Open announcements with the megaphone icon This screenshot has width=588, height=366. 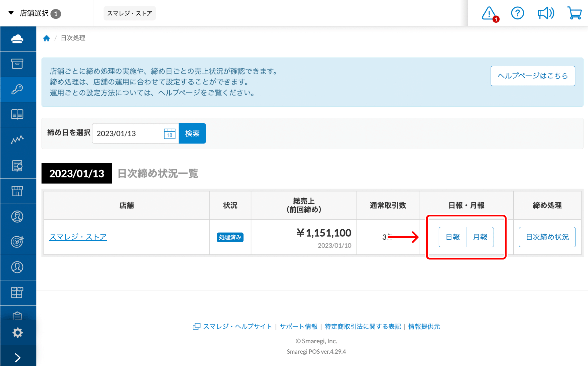point(546,13)
